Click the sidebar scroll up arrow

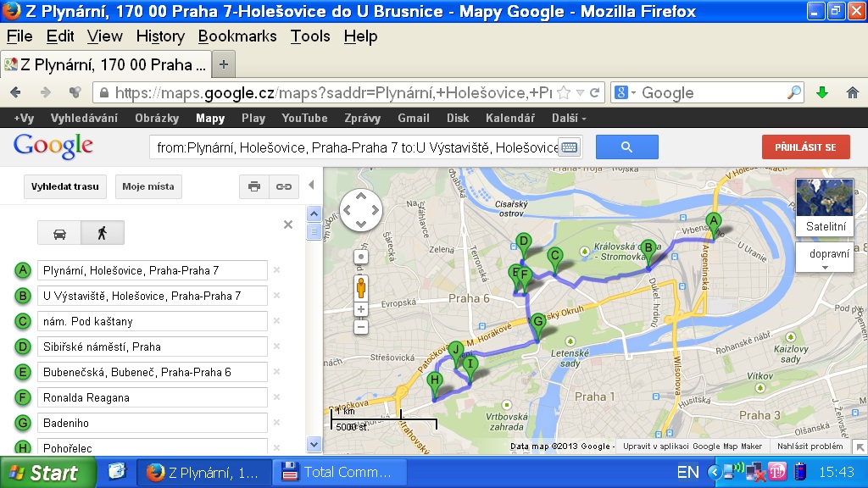tap(314, 213)
